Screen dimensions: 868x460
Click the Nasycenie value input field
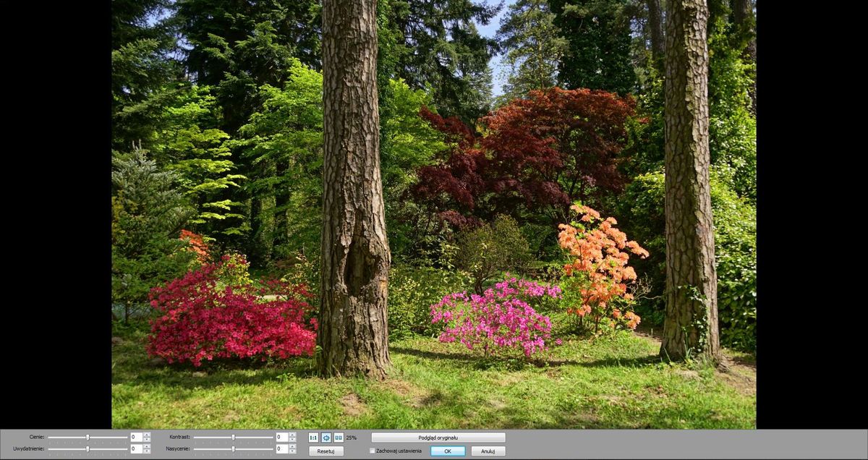click(x=281, y=448)
